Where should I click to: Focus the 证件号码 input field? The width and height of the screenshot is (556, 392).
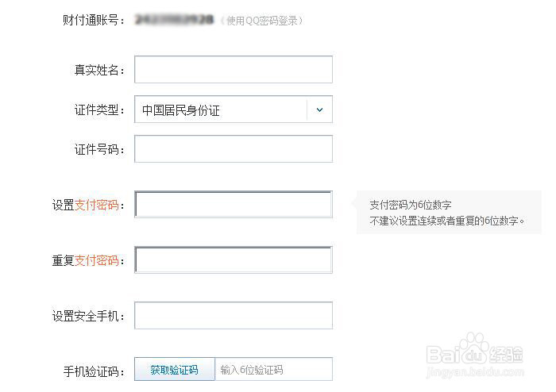tap(233, 149)
